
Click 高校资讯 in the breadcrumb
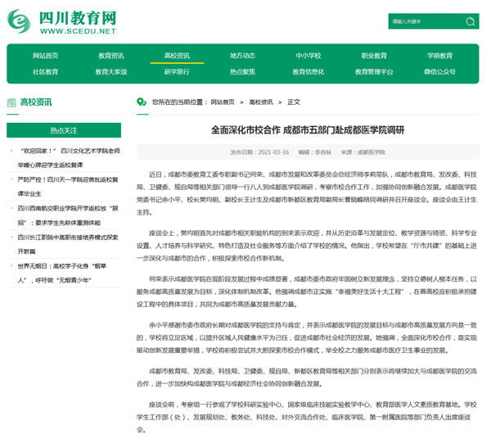(x=261, y=102)
